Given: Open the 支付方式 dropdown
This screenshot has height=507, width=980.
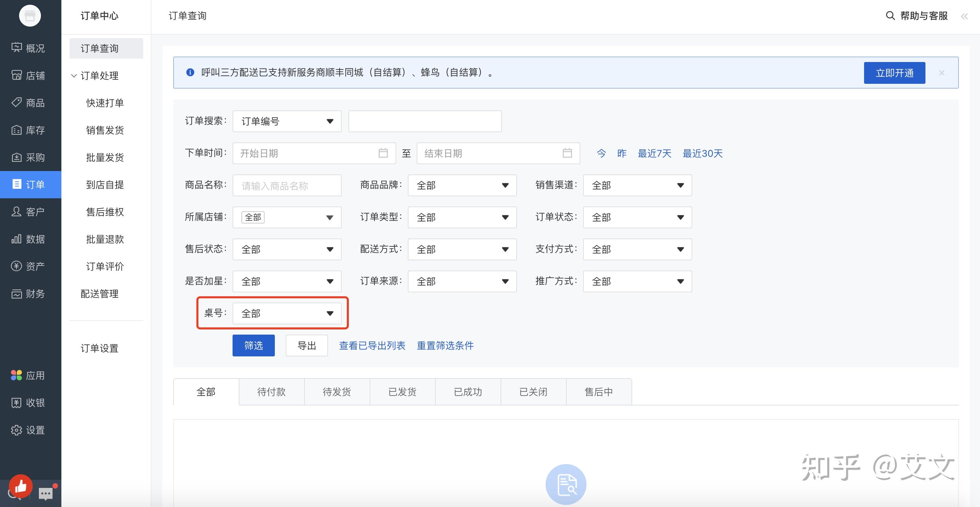Looking at the screenshot, I should (x=637, y=249).
